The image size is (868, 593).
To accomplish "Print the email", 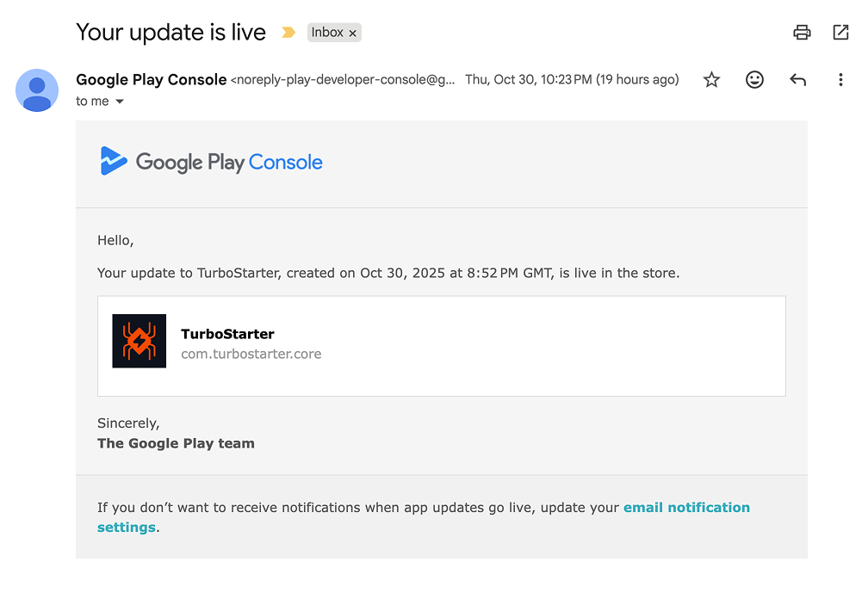I will [x=802, y=32].
